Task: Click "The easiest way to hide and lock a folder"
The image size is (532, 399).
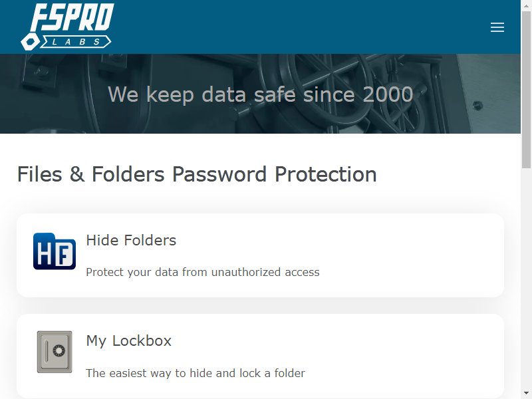Action: click(x=196, y=373)
